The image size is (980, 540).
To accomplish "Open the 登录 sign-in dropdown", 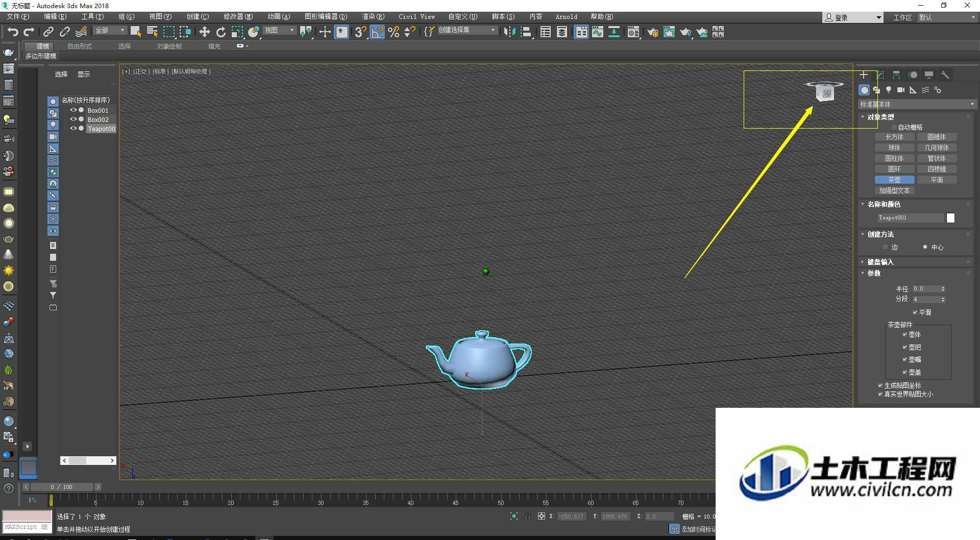I will [x=852, y=17].
